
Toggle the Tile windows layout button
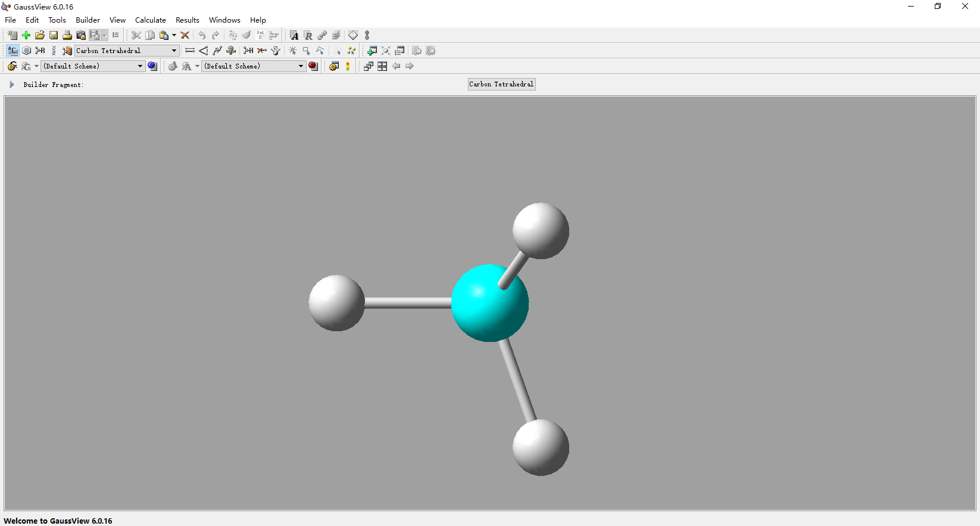(382, 66)
